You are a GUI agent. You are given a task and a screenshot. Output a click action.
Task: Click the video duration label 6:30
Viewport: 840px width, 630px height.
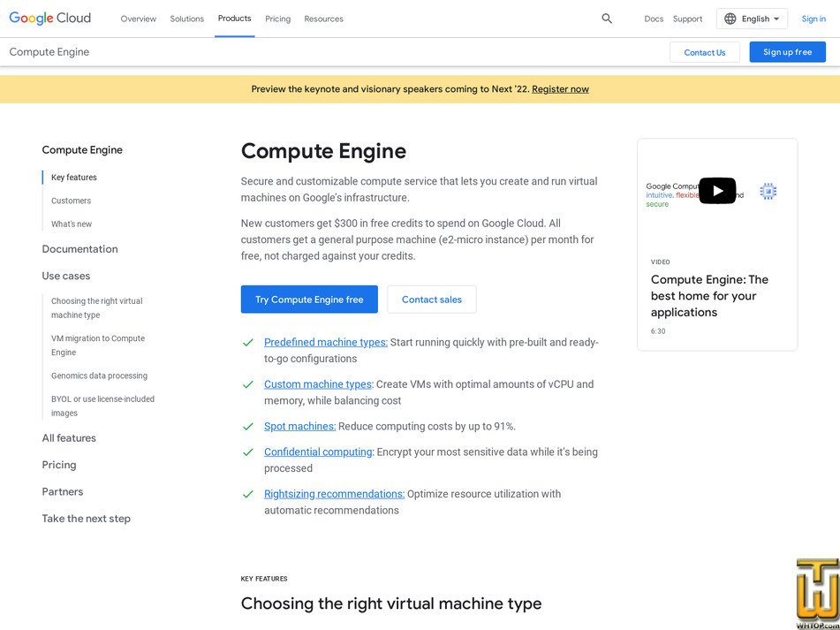[x=656, y=331]
